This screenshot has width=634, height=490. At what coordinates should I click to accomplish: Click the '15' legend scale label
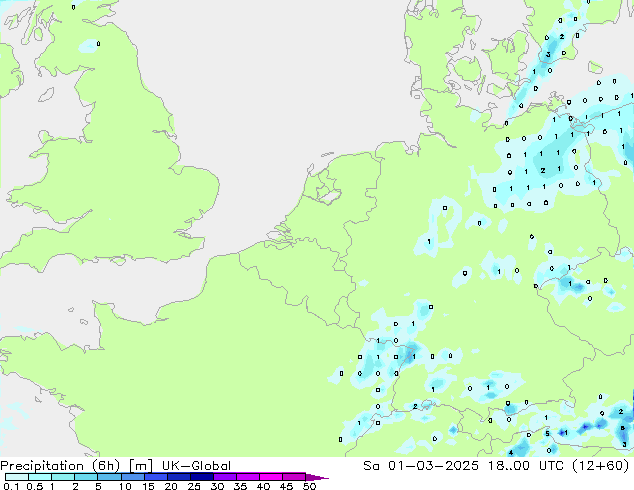coord(148,486)
